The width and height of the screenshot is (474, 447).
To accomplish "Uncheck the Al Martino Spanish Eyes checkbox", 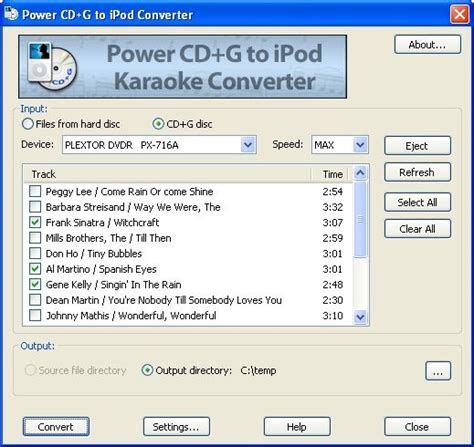I will tap(35, 269).
